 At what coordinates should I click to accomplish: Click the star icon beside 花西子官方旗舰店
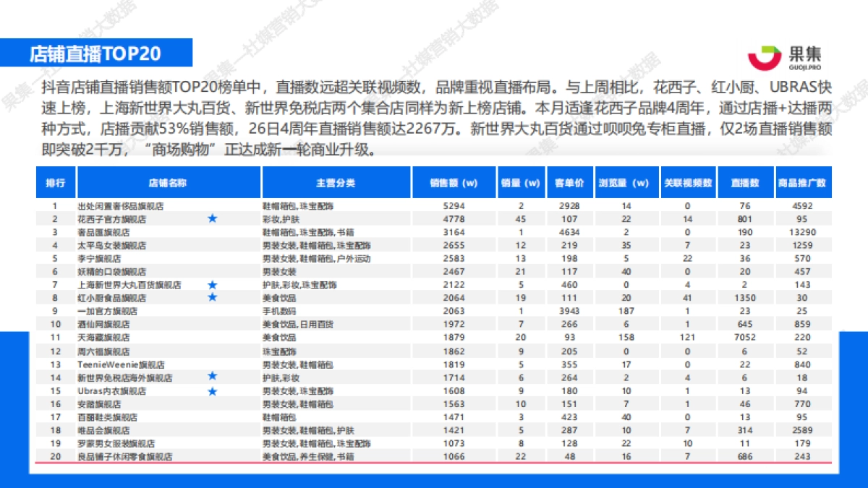click(x=213, y=218)
